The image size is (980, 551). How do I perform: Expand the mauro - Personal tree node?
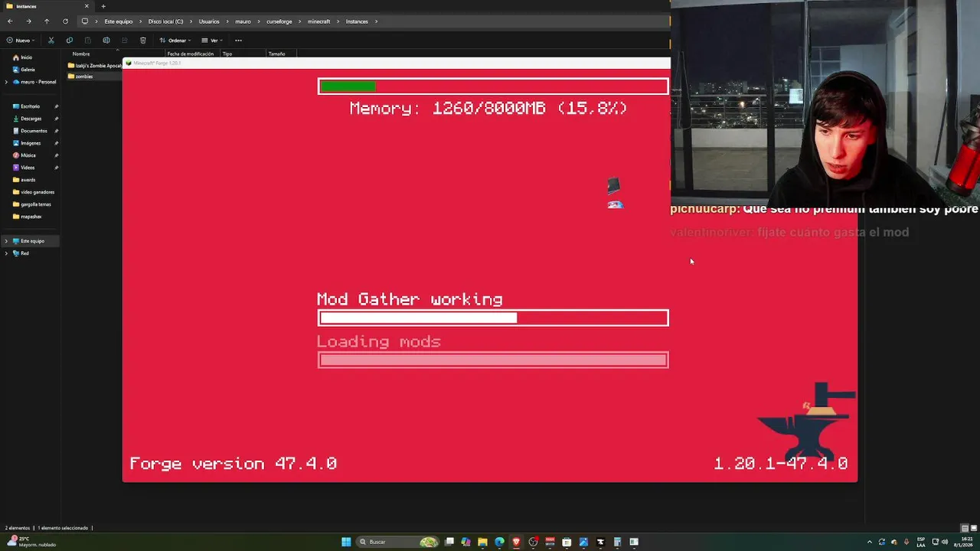[6, 82]
